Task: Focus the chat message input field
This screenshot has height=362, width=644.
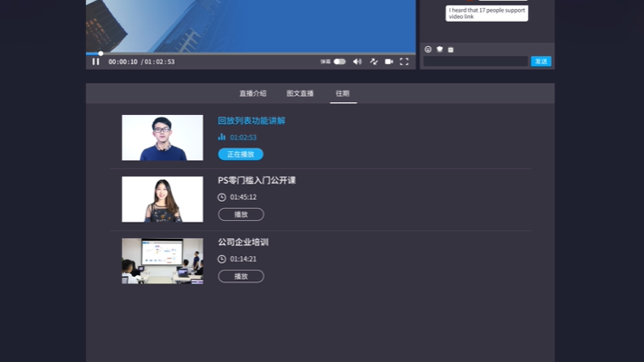Action: pyautogui.click(x=476, y=62)
